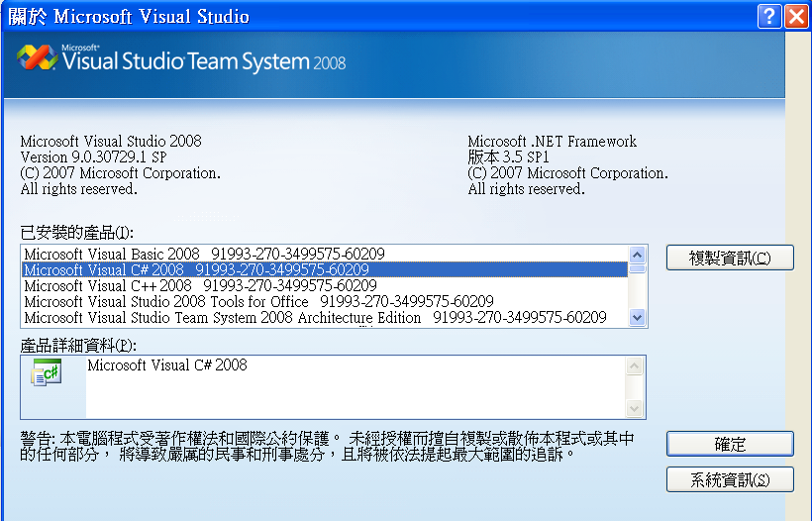Click the 複製資訊(C) button
The image size is (812, 521).
(x=730, y=258)
